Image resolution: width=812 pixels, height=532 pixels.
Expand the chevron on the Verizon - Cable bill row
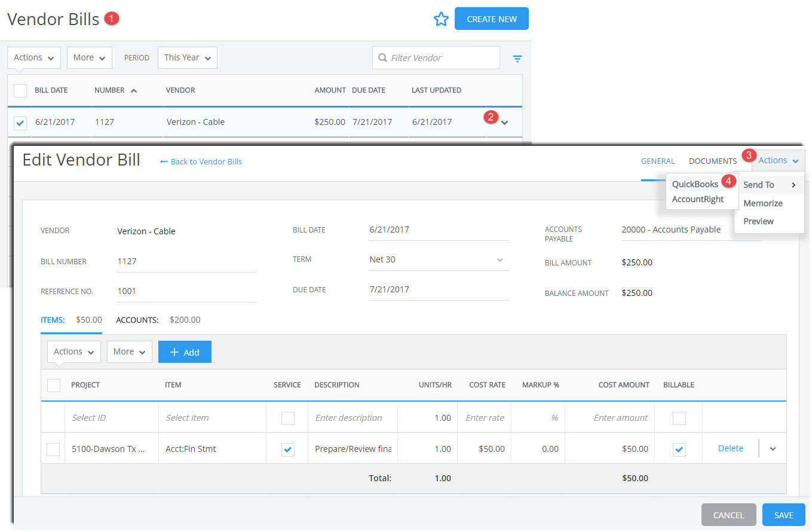tap(504, 122)
